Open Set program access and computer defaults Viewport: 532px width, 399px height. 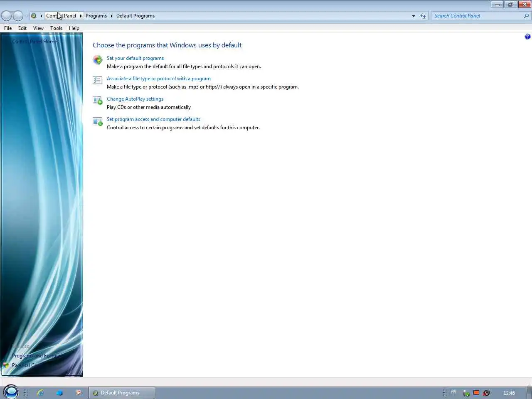click(153, 119)
